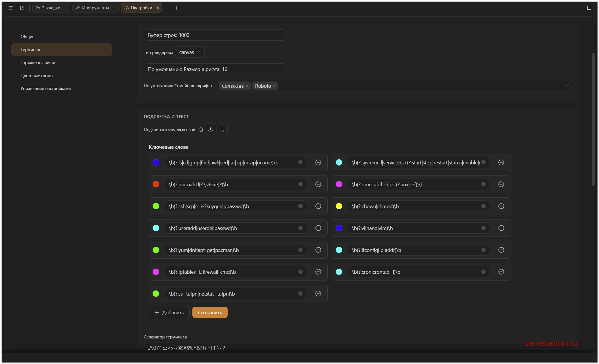Click the Буфер строк input field
The height and width of the screenshot is (364, 599).
[x=215, y=35]
